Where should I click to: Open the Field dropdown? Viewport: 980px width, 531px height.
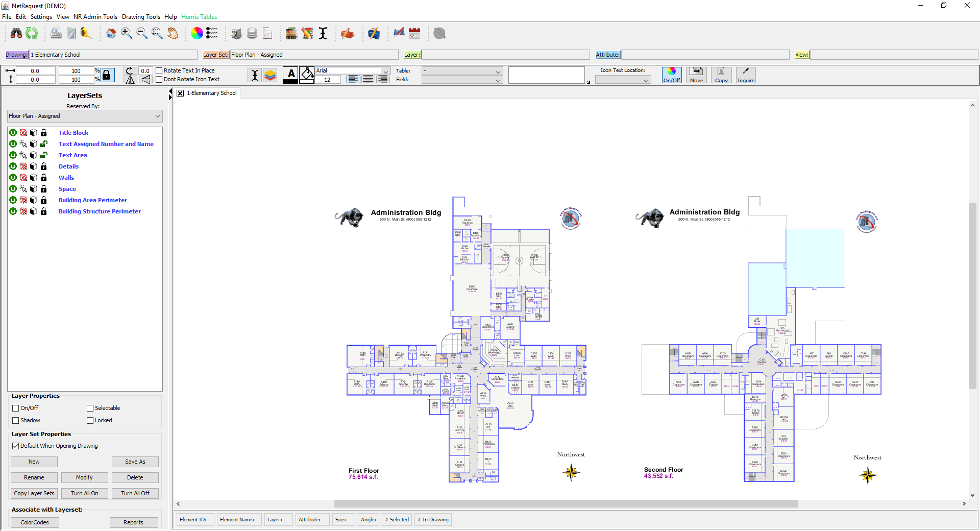(462, 80)
